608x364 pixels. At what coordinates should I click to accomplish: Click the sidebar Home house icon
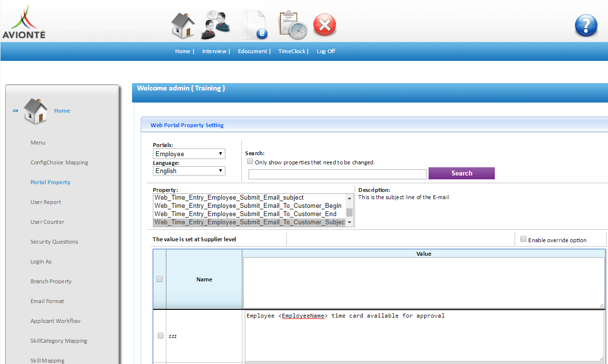pyautogui.click(x=36, y=111)
